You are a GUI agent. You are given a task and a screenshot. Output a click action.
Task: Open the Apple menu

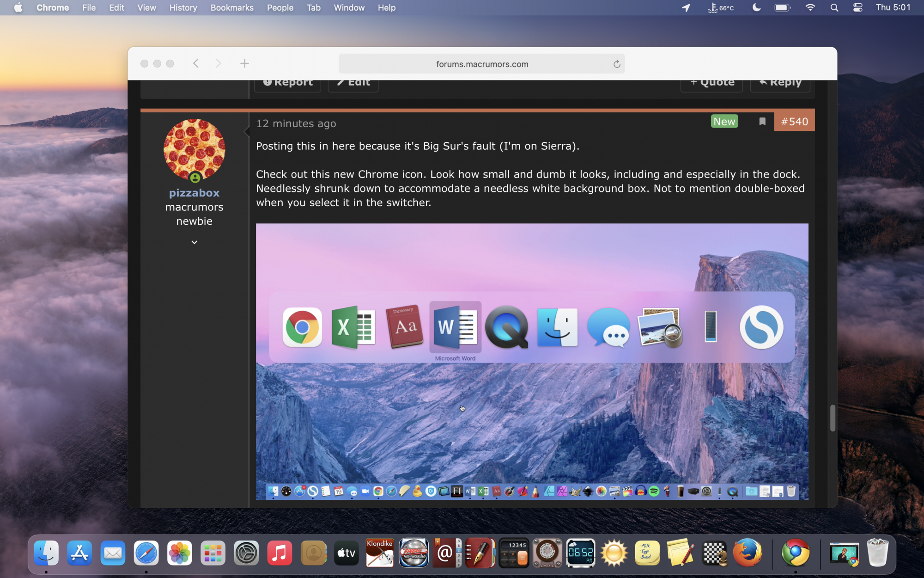pos(18,7)
